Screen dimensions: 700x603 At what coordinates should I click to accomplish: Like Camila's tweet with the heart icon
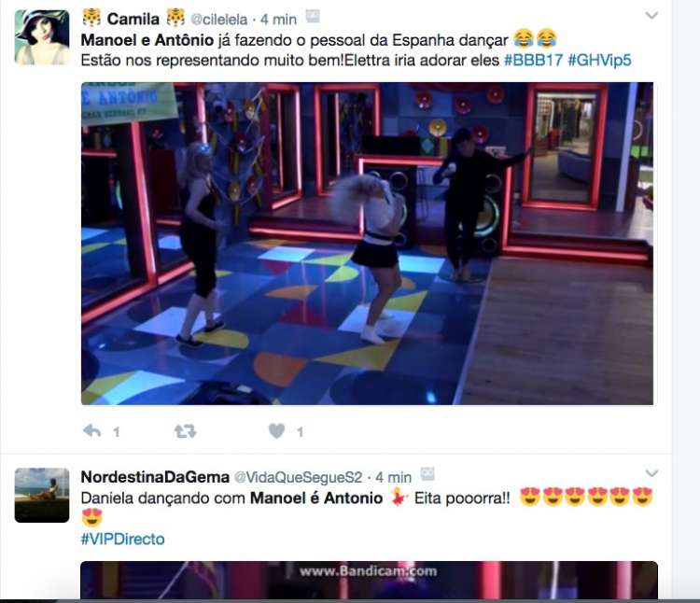coord(277,431)
